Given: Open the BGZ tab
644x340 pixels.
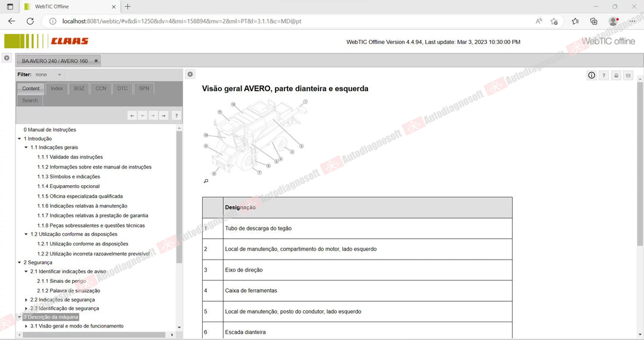Looking at the screenshot, I should click(79, 88).
